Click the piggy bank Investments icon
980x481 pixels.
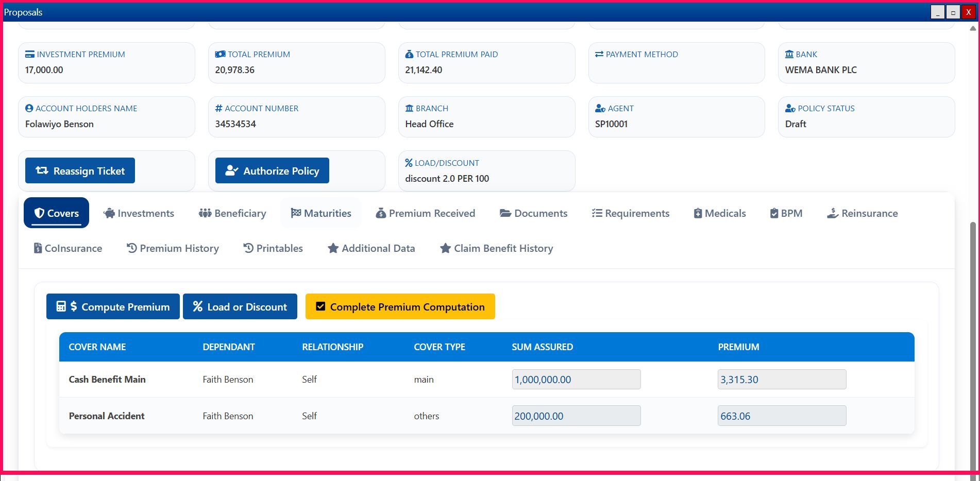click(109, 213)
